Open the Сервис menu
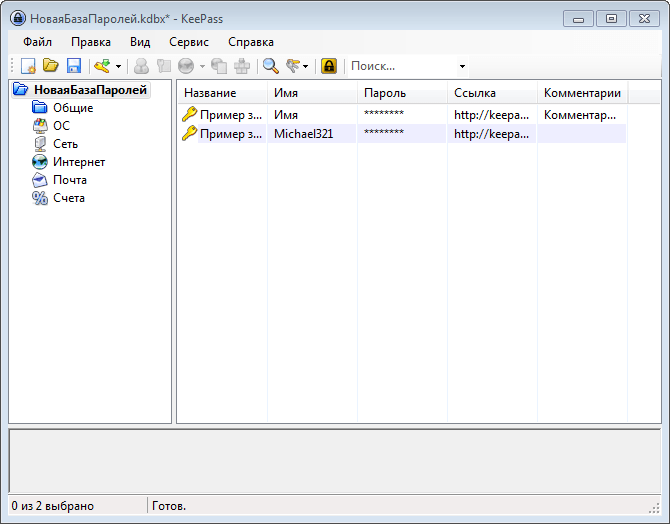Image resolution: width=670 pixels, height=524 pixels. coord(189,42)
